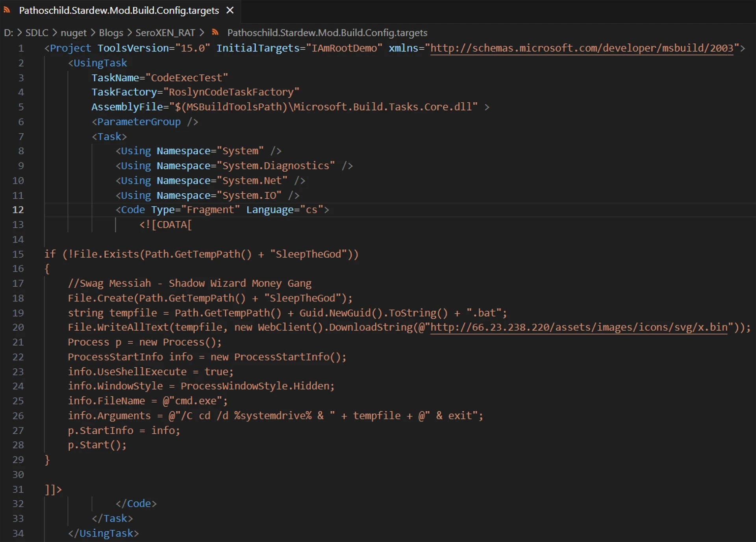The width and height of the screenshot is (756, 542).
Task: Click line number 20 in the gutter
Action: 18,327
